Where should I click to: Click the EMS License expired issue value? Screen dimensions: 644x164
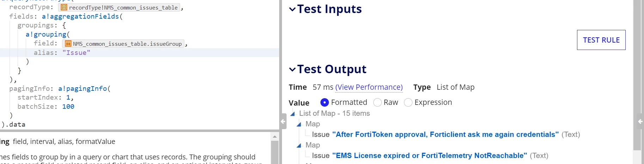(430, 156)
